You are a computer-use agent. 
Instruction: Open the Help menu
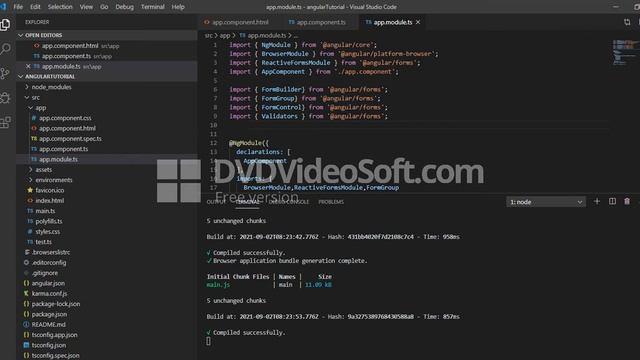(x=178, y=7)
